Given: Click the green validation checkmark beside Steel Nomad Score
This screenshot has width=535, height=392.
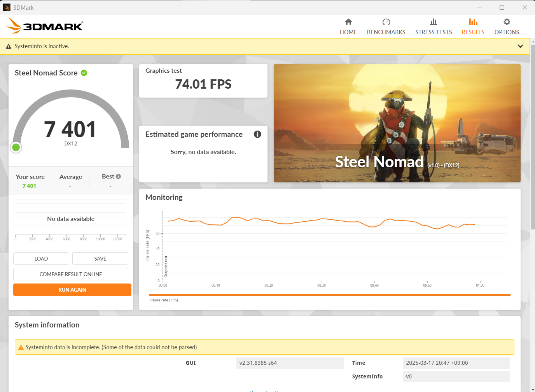Looking at the screenshot, I should click(84, 73).
